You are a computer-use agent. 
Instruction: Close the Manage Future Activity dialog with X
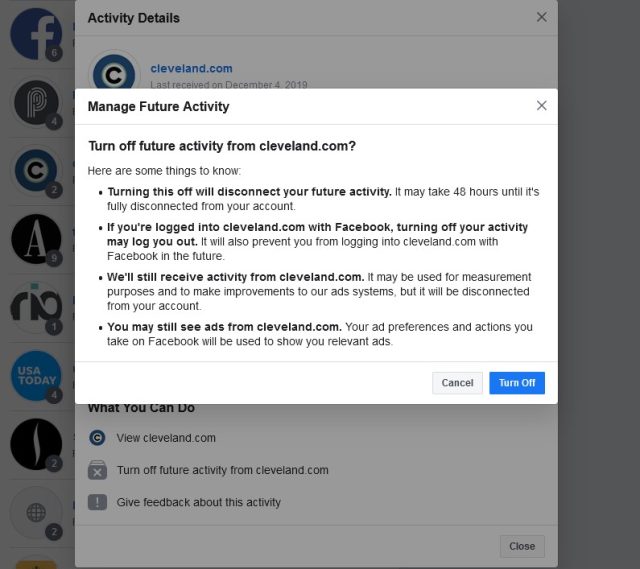click(541, 106)
